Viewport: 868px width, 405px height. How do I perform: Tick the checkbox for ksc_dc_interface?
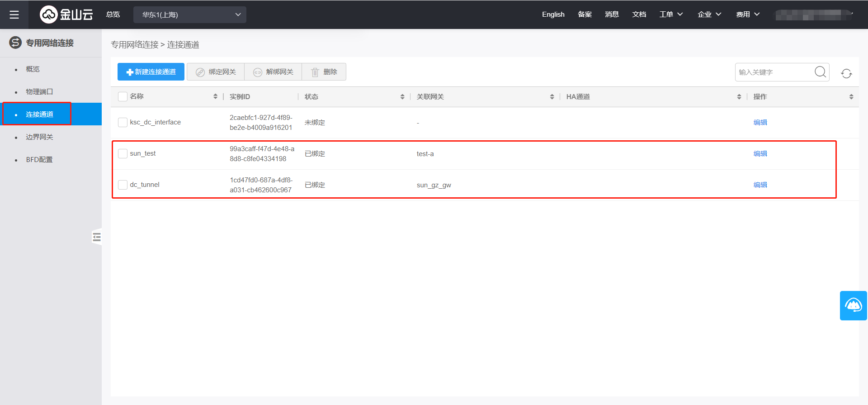123,122
